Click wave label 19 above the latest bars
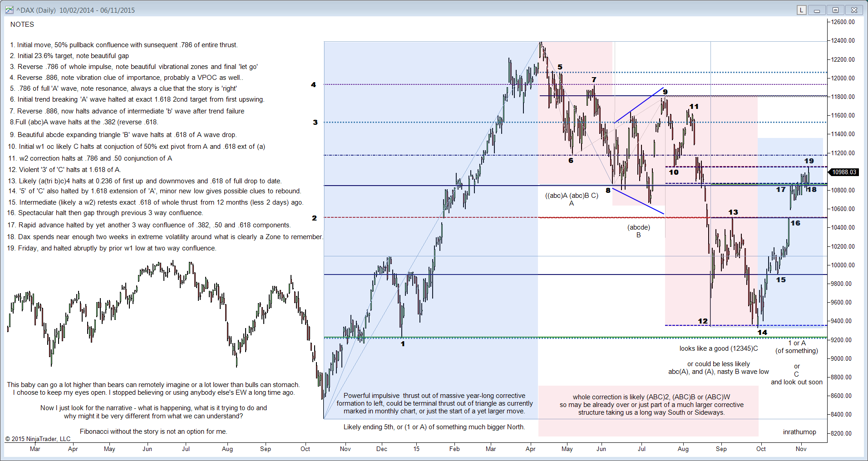This screenshot has width=868, height=461. [809, 161]
